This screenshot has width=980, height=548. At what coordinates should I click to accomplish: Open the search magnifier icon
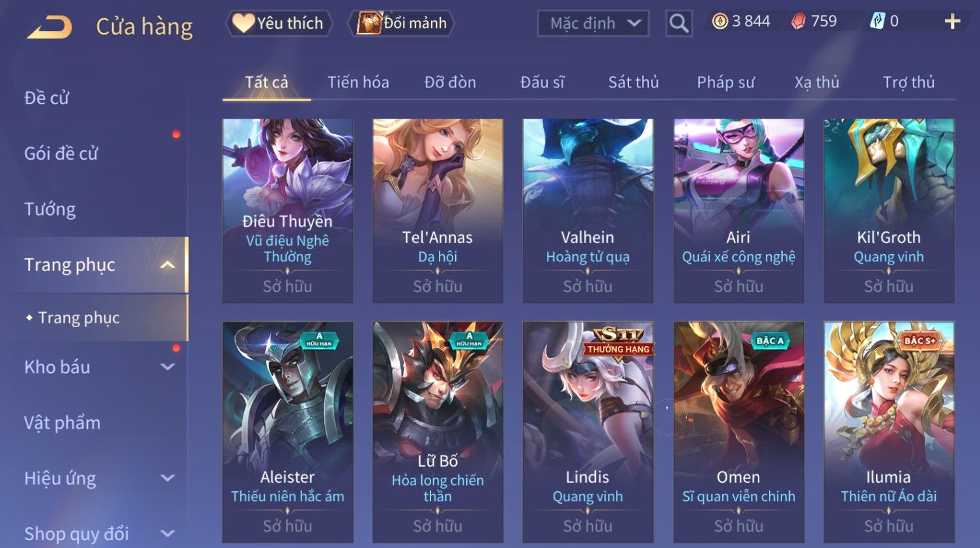pyautogui.click(x=679, y=23)
